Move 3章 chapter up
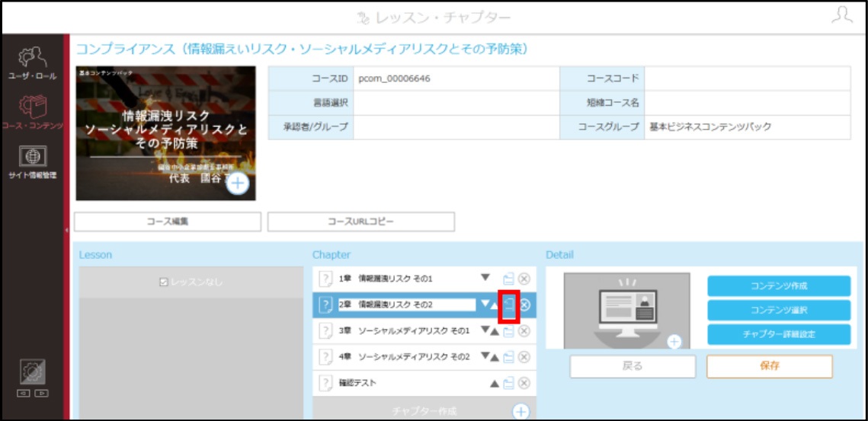The width and height of the screenshot is (868, 421). (495, 331)
